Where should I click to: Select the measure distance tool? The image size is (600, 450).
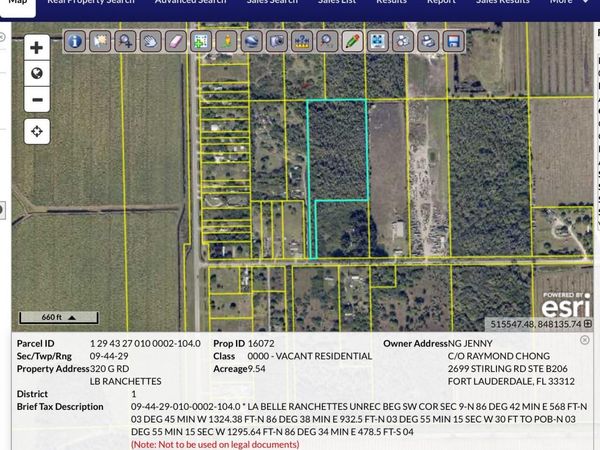302,41
